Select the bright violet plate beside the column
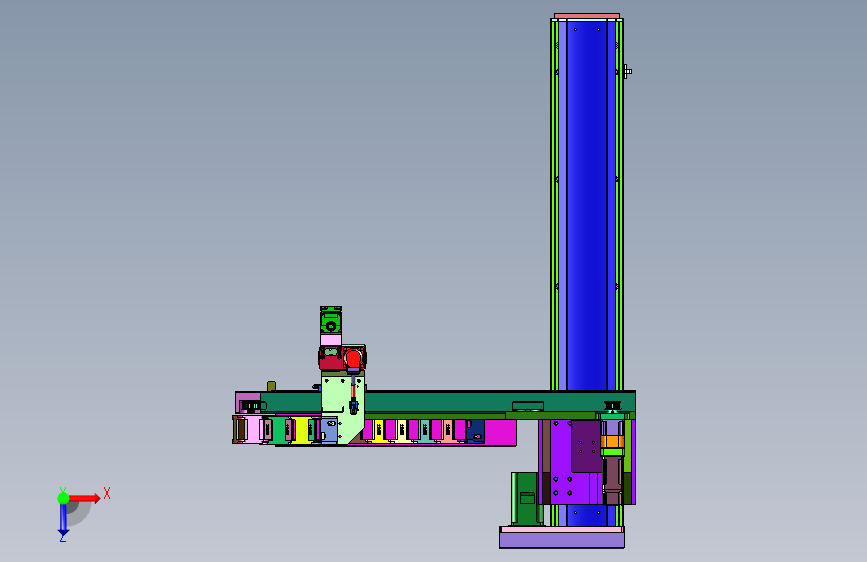The width and height of the screenshot is (867, 562). [561, 462]
